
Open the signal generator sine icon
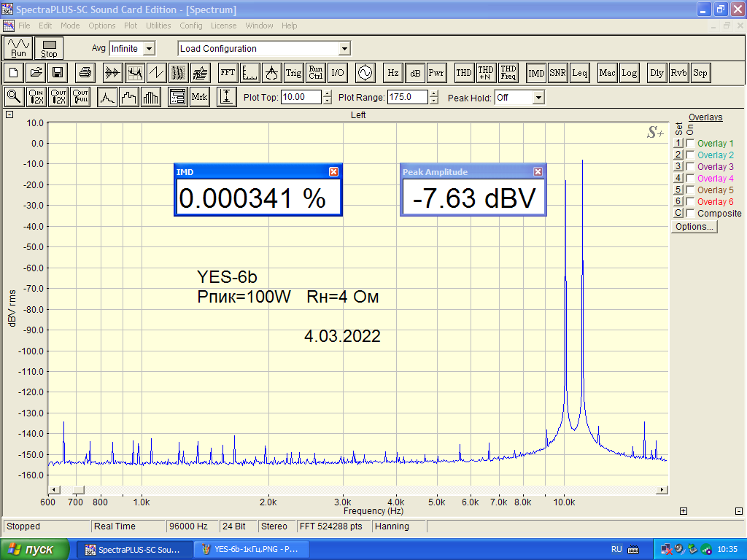[365, 73]
